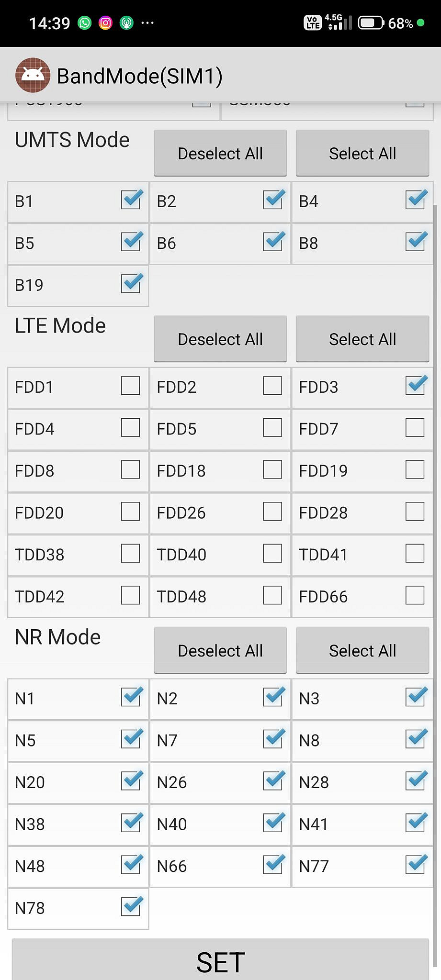Tap the three-dots notification overflow icon
The image size is (441, 980).
(x=147, y=22)
